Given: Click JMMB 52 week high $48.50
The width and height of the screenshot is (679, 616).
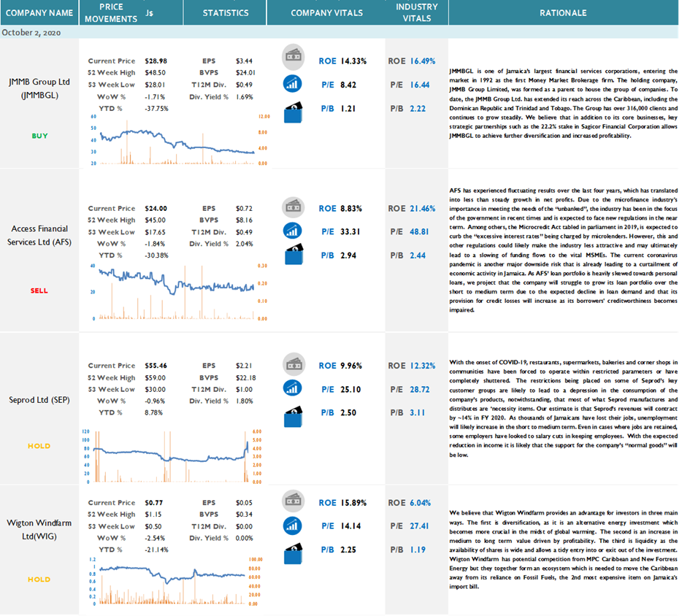Looking at the screenshot, I should click(x=155, y=73).
